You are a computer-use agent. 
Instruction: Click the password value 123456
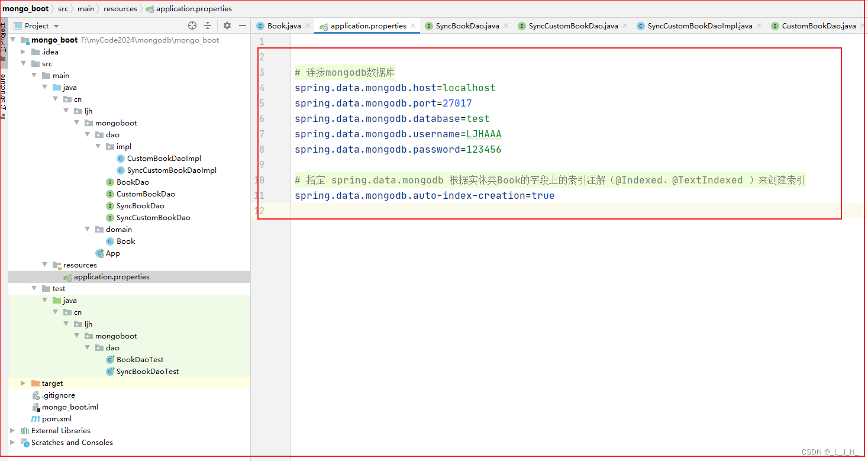[x=484, y=149]
